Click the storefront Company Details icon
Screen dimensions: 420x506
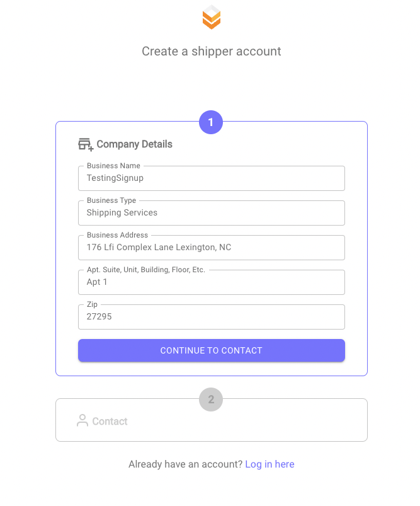[86, 144]
